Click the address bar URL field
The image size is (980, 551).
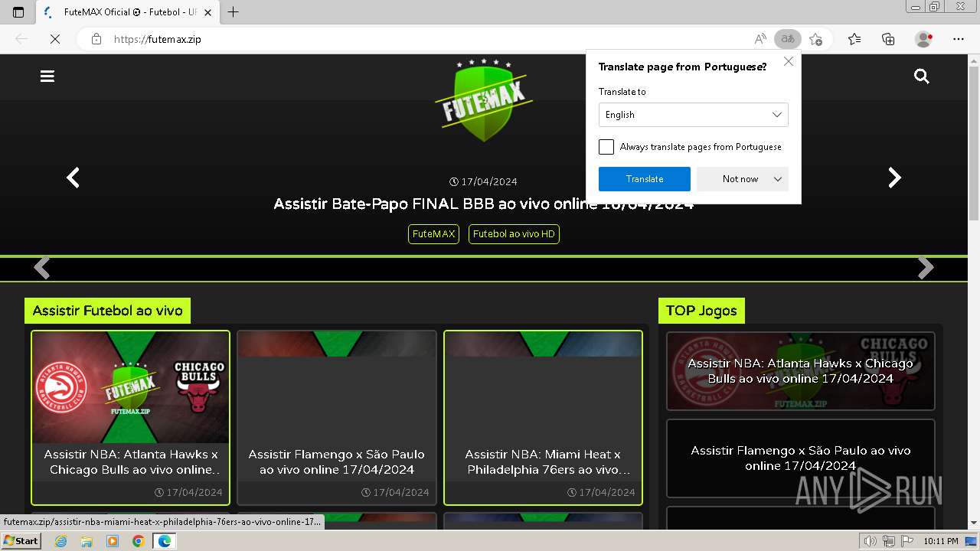pyautogui.click(x=429, y=39)
